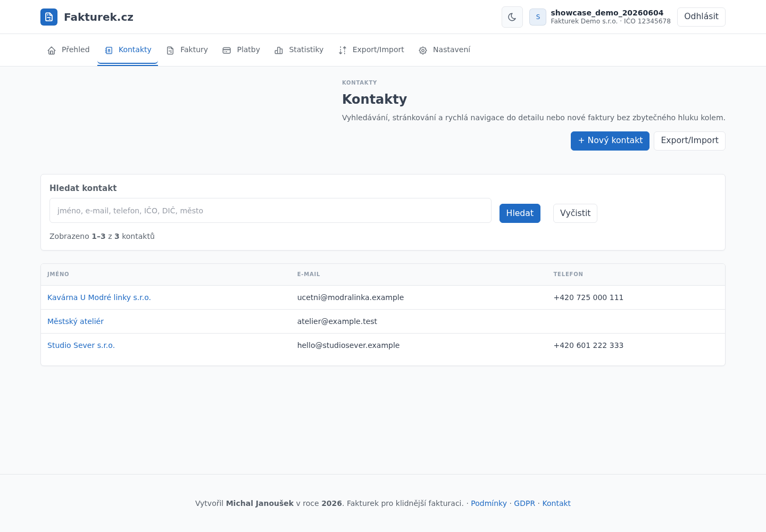The height and width of the screenshot is (532, 766).
Task: Clear search with Vyčistit button
Action: click(x=575, y=213)
